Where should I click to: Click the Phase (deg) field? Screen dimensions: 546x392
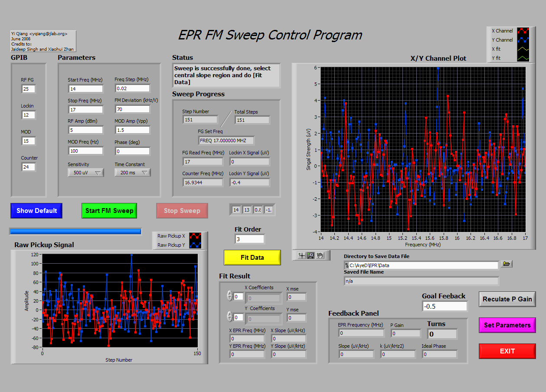tap(132, 151)
